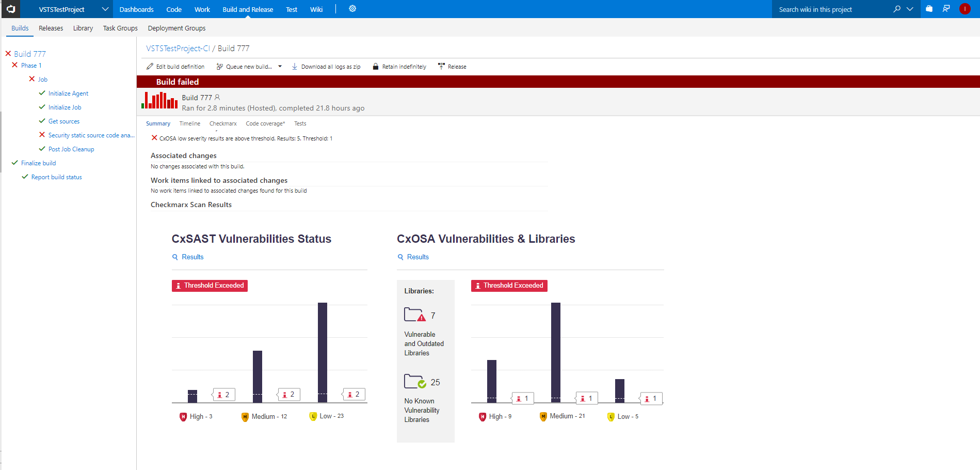Open the Marketplace shopping bag icon
The image size is (980, 470).
click(x=929, y=9)
